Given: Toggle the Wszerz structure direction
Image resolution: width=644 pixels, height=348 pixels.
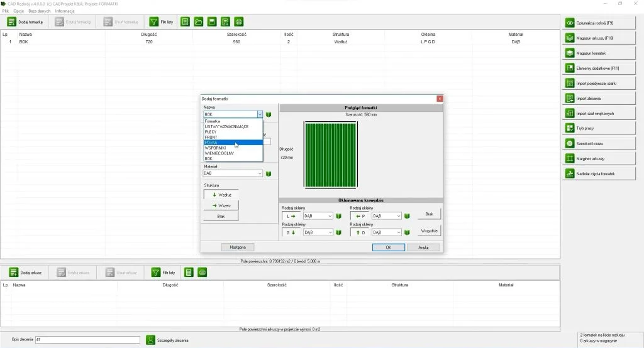Looking at the screenshot, I should click(221, 205).
